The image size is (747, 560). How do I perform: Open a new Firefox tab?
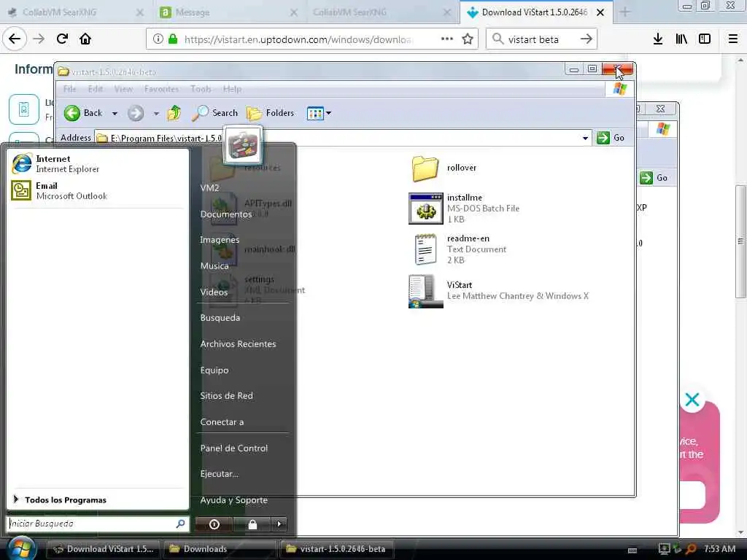pos(624,12)
